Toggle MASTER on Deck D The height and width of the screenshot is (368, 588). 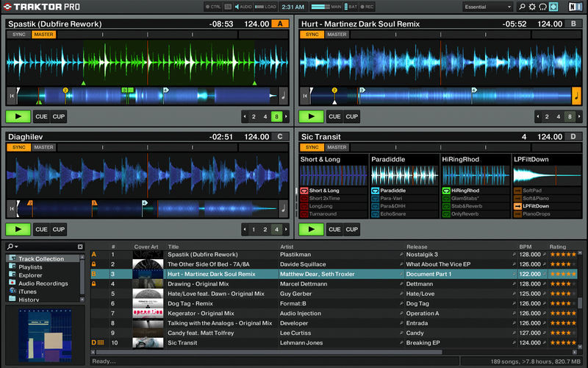(x=337, y=148)
